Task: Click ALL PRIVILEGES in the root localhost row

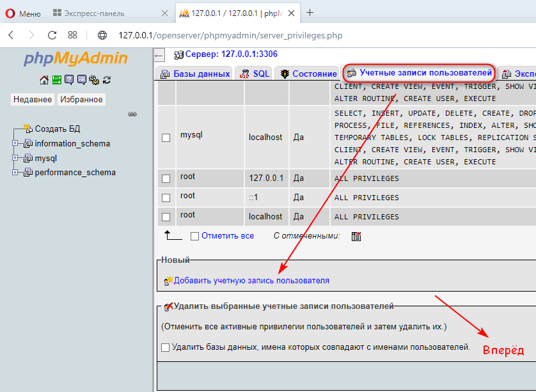Action: (x=367, y=217)
